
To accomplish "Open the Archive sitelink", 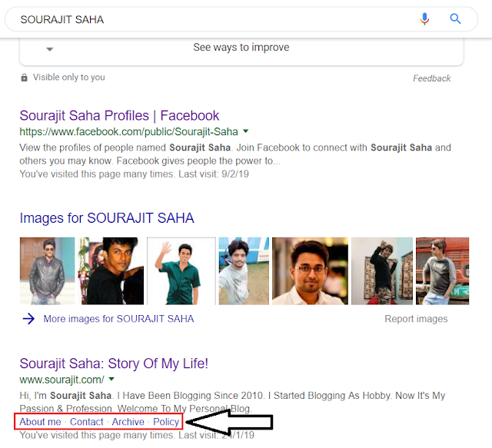I will pos(128,422).
